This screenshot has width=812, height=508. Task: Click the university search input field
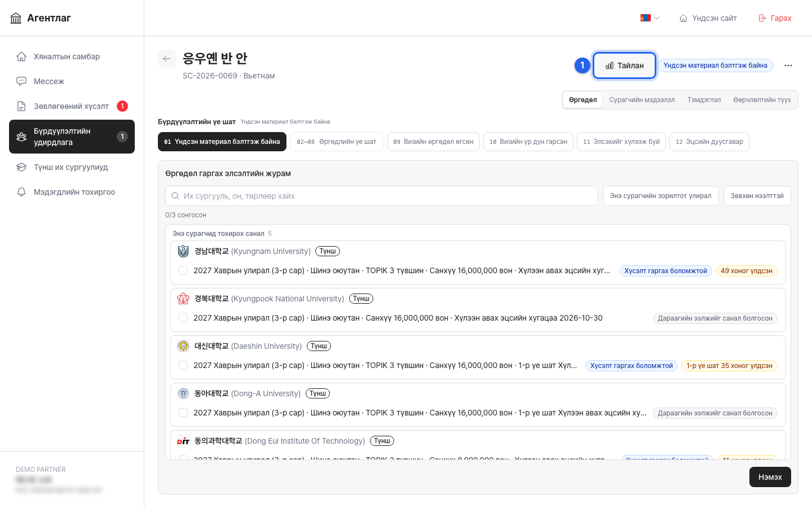pyautogui.click(x=382, y=196)
